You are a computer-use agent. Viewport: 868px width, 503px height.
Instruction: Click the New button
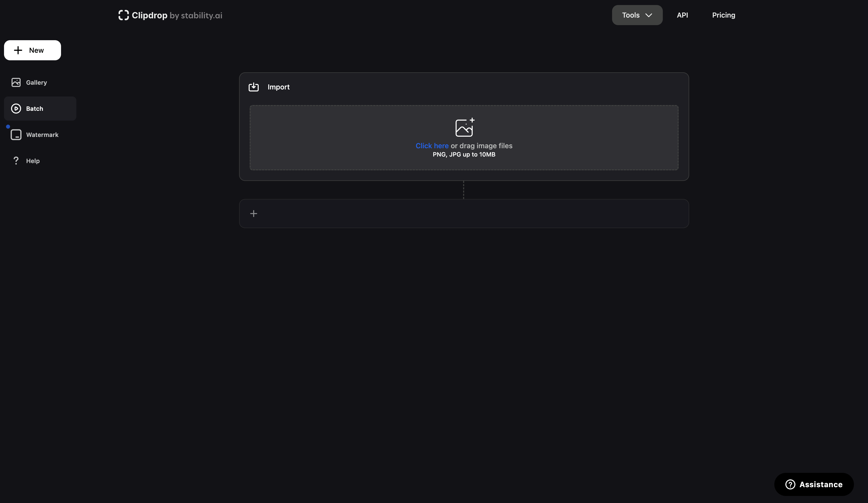[x=32, y=50]
